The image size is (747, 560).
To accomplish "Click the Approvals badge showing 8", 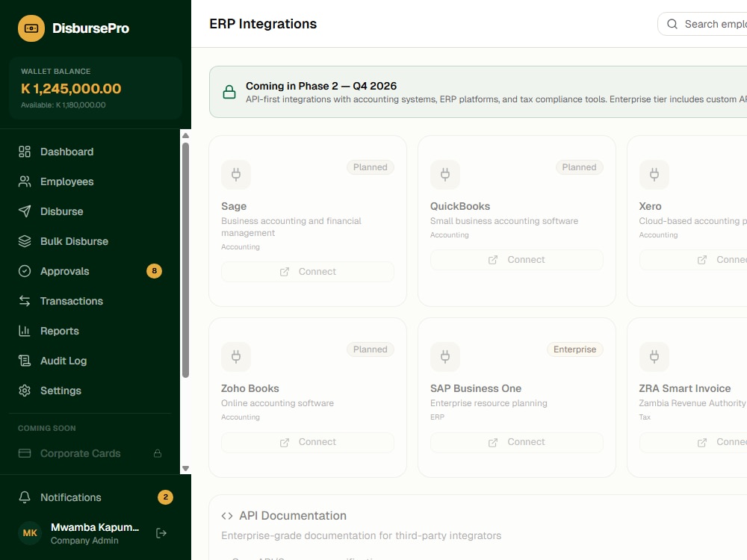I will 155,271.
